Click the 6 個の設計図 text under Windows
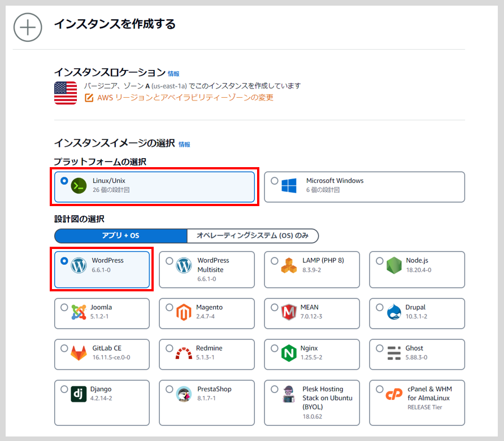The height and width of the screenshot is (441, 504). click(x=323, y=190)
